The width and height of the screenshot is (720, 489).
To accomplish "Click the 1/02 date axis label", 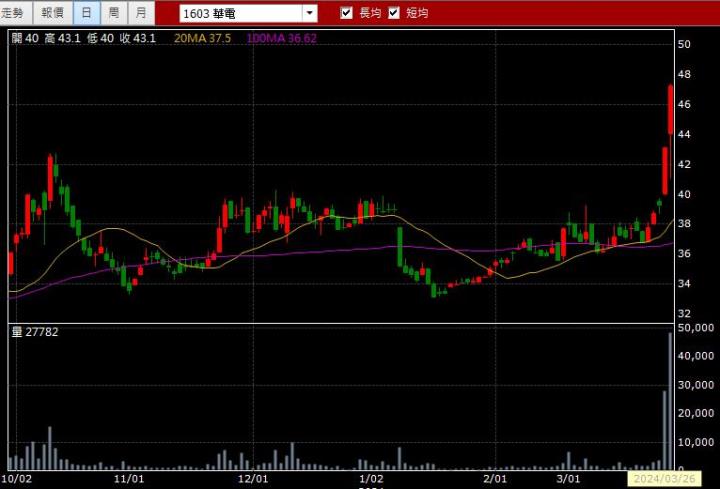I will [x=371, y=479].
